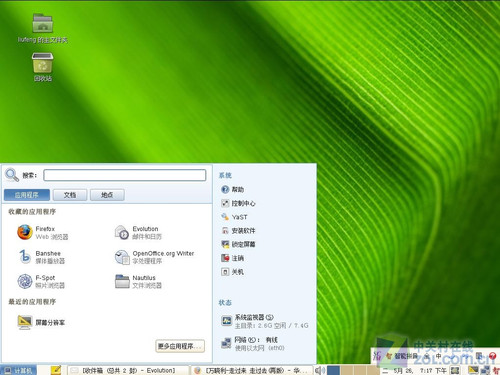
Task: Click the 更多应用程序 button
Action: pyautogui.click(x=180, y=346)
